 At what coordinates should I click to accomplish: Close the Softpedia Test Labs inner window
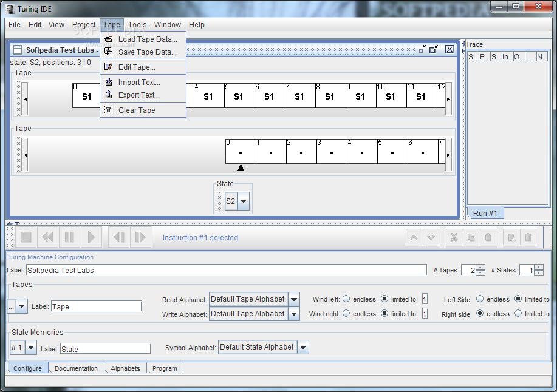[449, 49]
